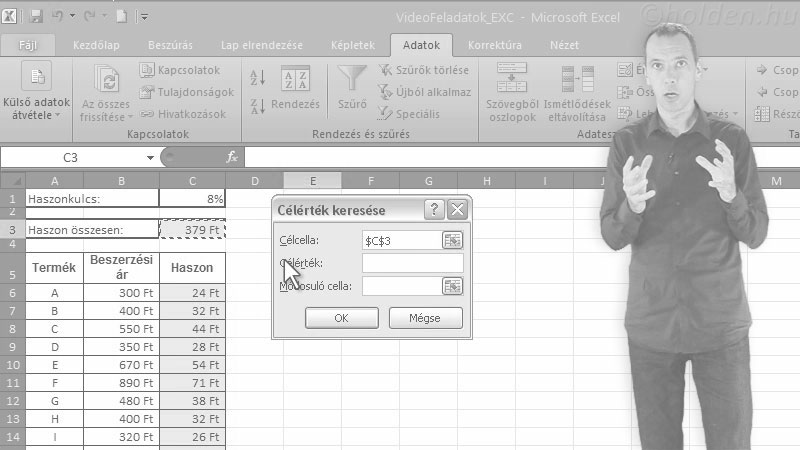Click the Módosuló cella input field
Screen dimensions: 800x450
tap(402, 286)
